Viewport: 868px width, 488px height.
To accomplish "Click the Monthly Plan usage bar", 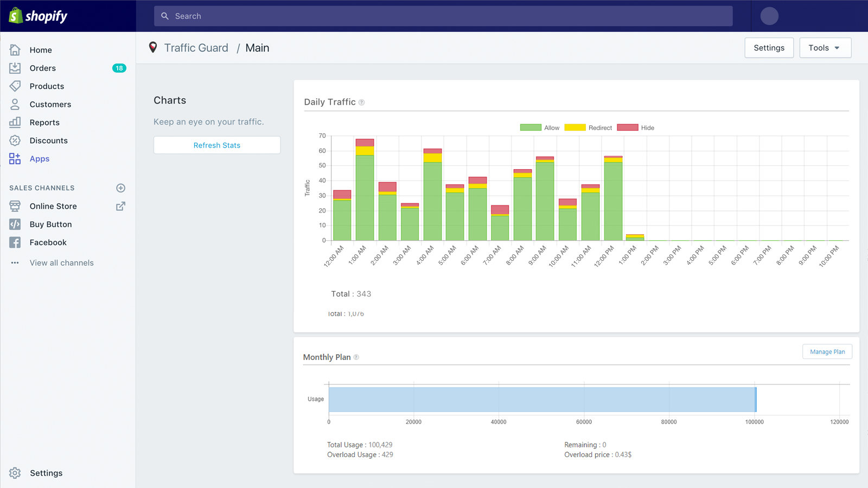I will coord(541,400).
